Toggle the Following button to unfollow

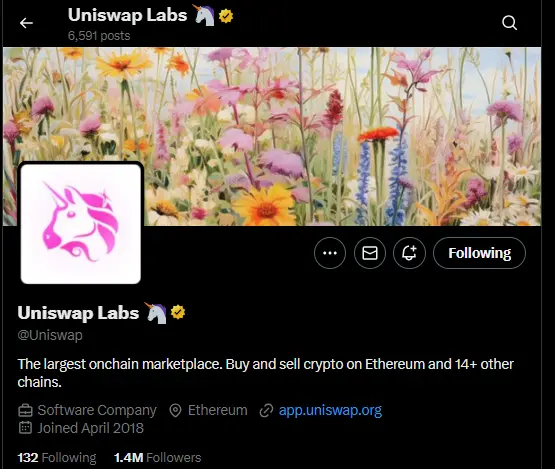(480, 253)
